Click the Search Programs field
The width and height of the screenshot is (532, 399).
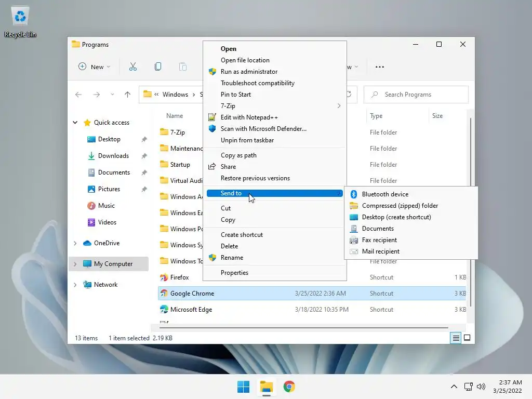[x=416, y=95]
